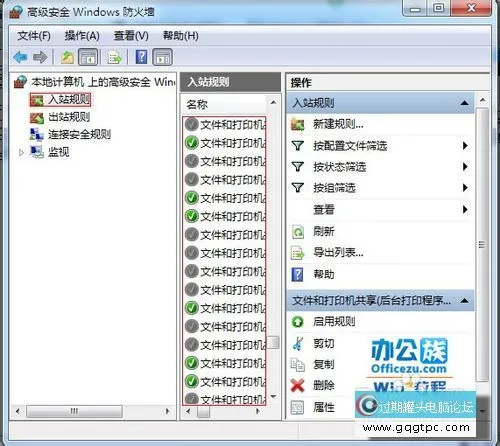Click the green 启用规则 icon
The image size is (500, 446).
pyautogui.click(x=297, y=322)
